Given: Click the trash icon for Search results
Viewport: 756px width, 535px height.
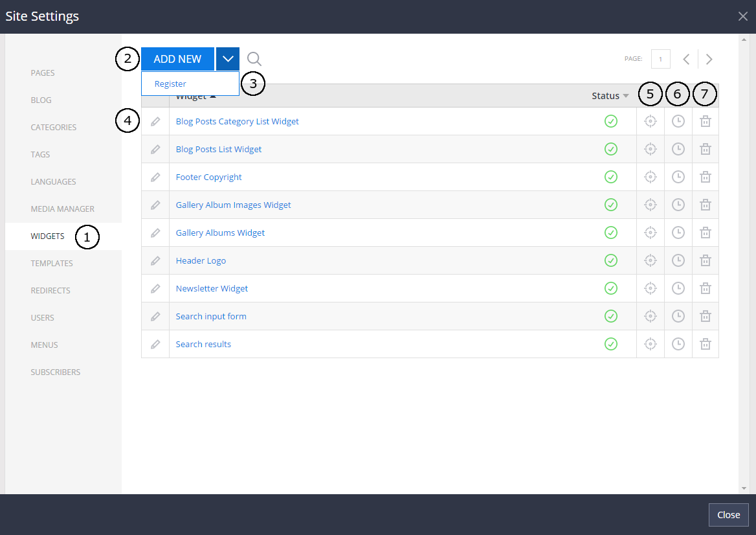Looking at the screenshot, I should pyautogui.click(x=705, y=344).
